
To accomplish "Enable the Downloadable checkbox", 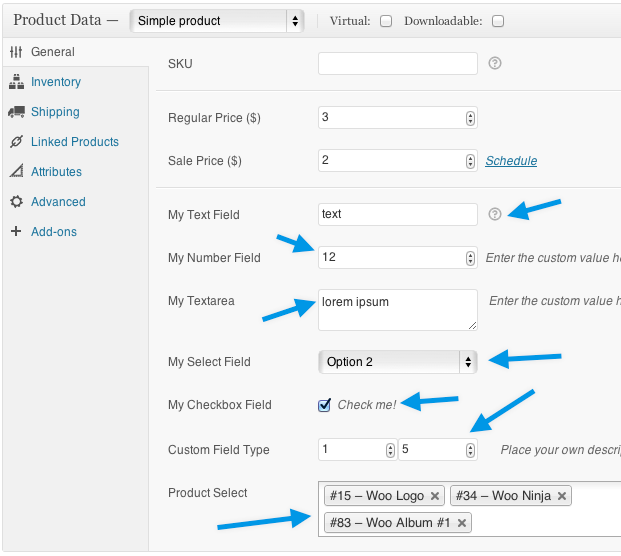I will [x=498, y=21].
